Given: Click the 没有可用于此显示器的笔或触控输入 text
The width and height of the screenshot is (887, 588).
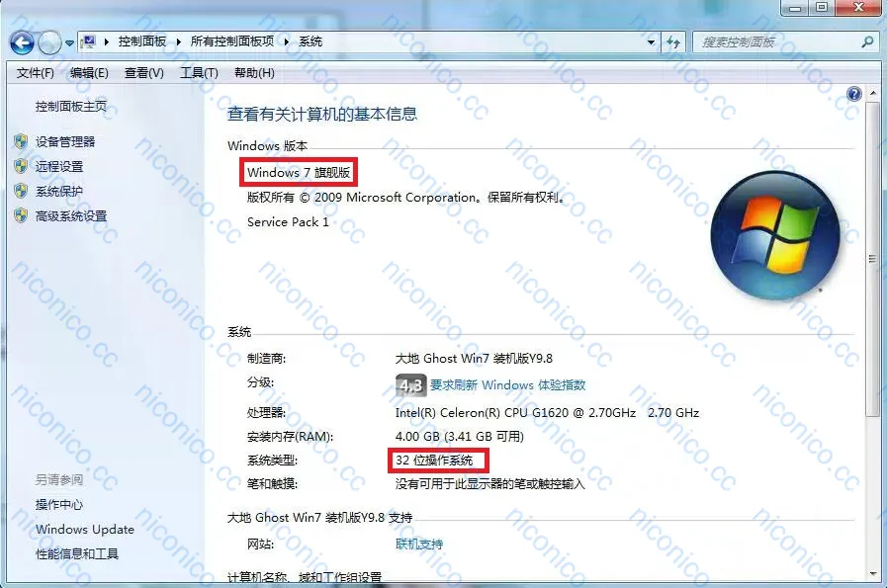Looking at the screenshot, I should pos(489,484).
